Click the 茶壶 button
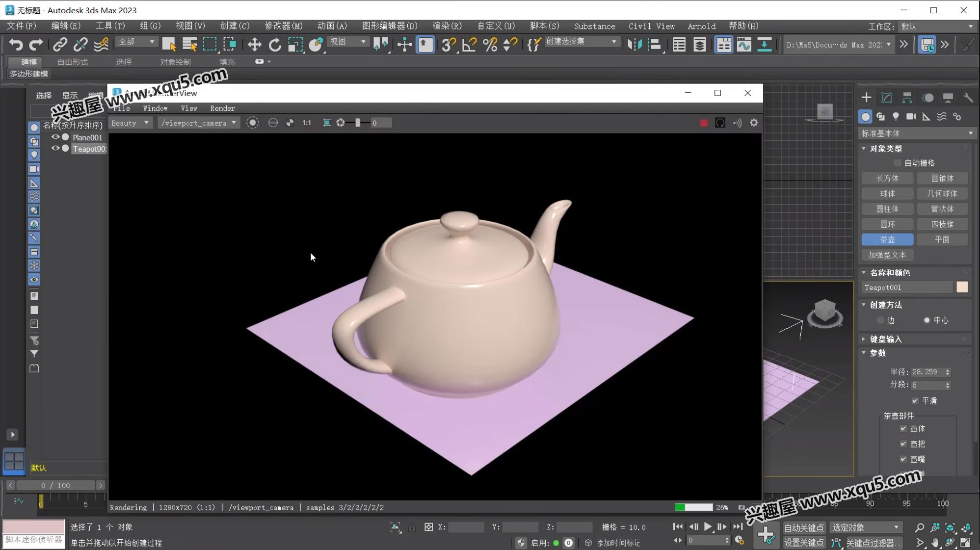Image resolution: width=980 pixels, height=550 pixels. pos(887,239)
